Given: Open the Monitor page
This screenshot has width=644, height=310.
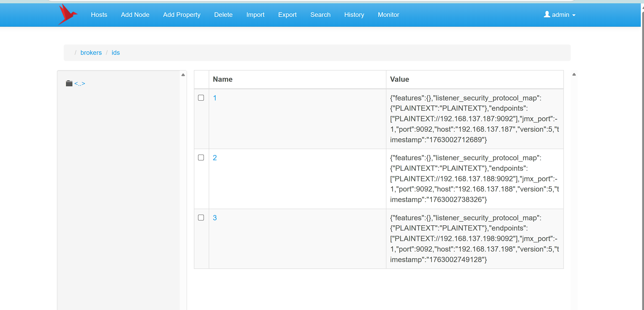Looking at the screenshot, I should point(388,15).
